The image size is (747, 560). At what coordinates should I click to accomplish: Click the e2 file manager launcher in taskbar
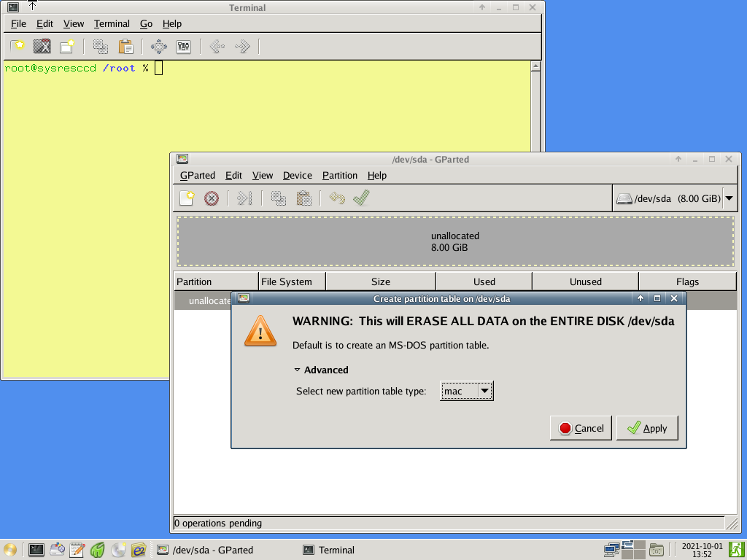click(139, 550)
